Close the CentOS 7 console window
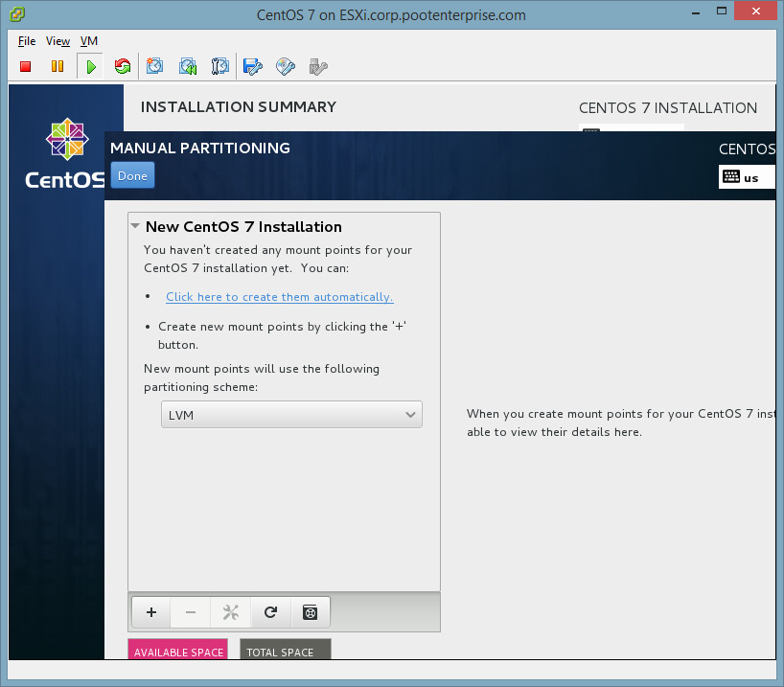Image resolution: width=784 pixels, height=687 pixels. pyautogui.click(x=755, y=11)
